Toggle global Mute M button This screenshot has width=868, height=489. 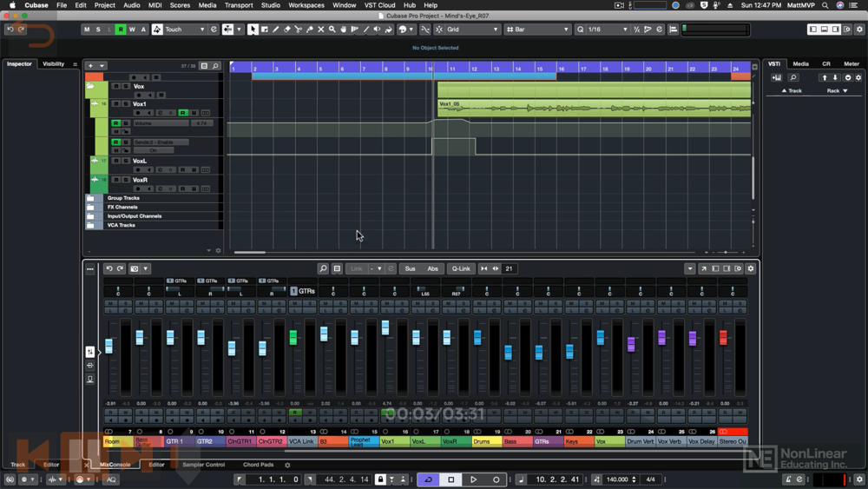pyautogui.click(x=87, y=30)
